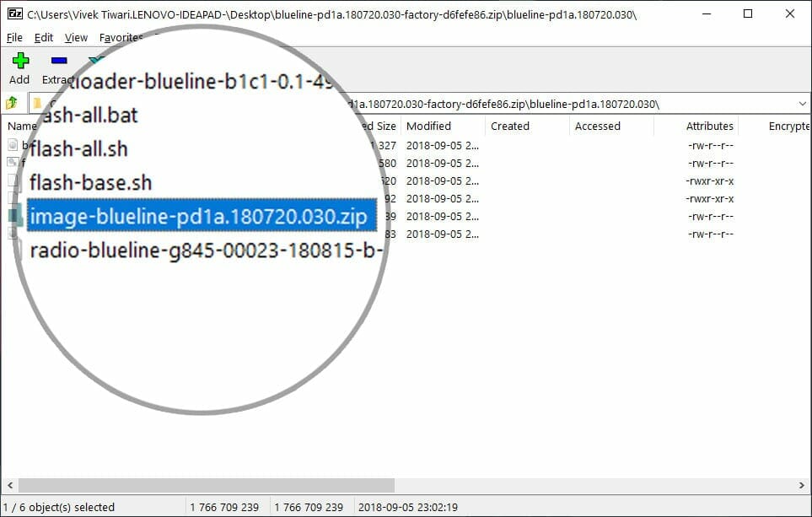This screenshot has height=517, width=812.
Task: Click the 7-Zip logo in the title bar
Action: (x=13, y=14)
